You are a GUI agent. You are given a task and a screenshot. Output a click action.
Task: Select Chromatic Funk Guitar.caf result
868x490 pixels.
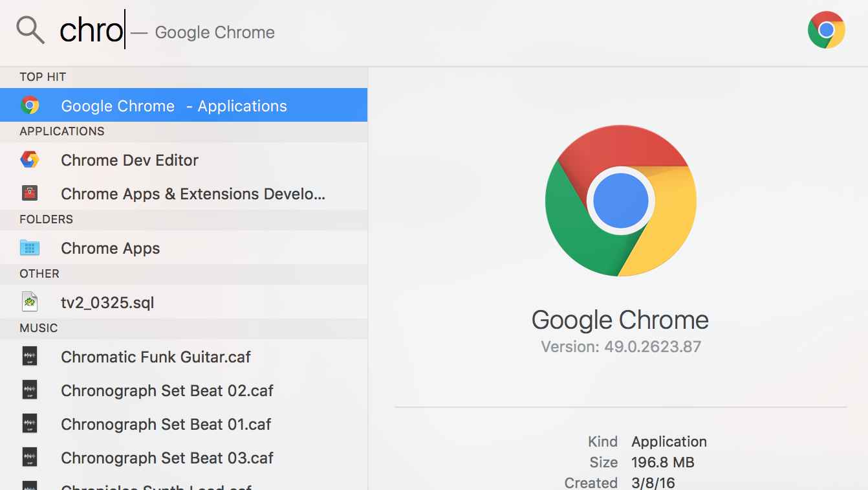(x=184, y=356)
